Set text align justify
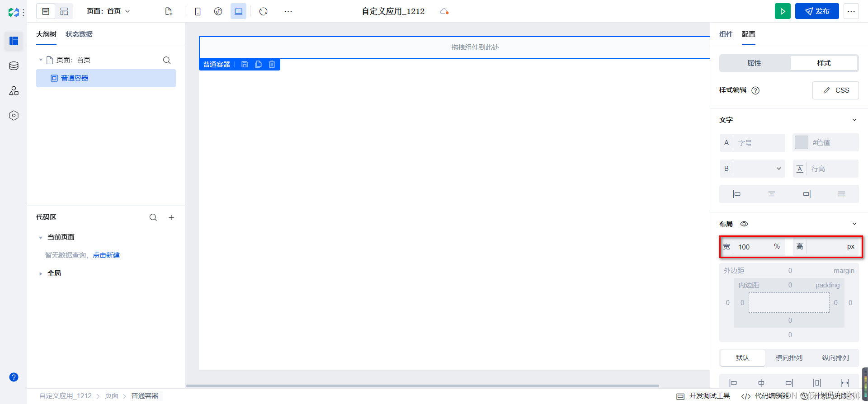Image resolution: width=868 pixels, height=404 pixels. [x=841, y=194]
